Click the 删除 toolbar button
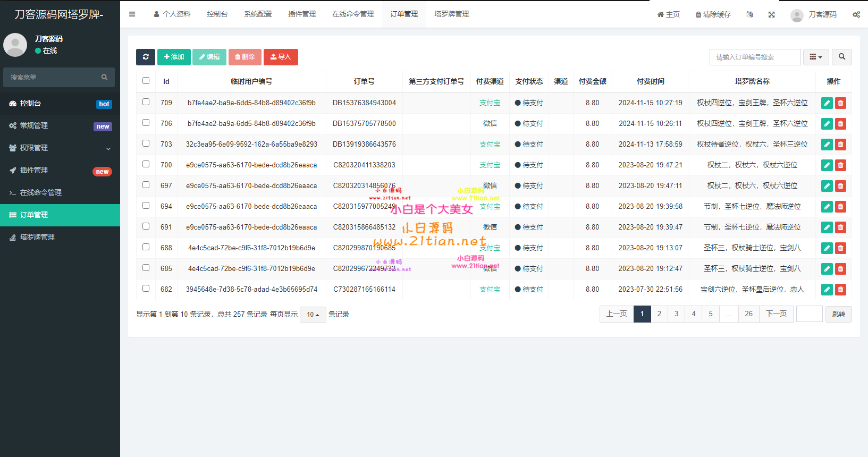This screenshot has height=457, width=868. (x=245, y=57)
